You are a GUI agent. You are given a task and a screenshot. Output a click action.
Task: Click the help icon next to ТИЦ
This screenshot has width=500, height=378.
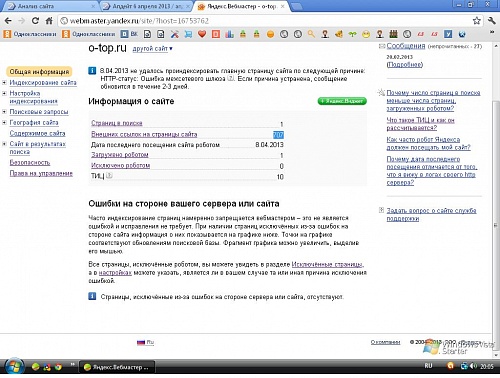pos(109,176)
